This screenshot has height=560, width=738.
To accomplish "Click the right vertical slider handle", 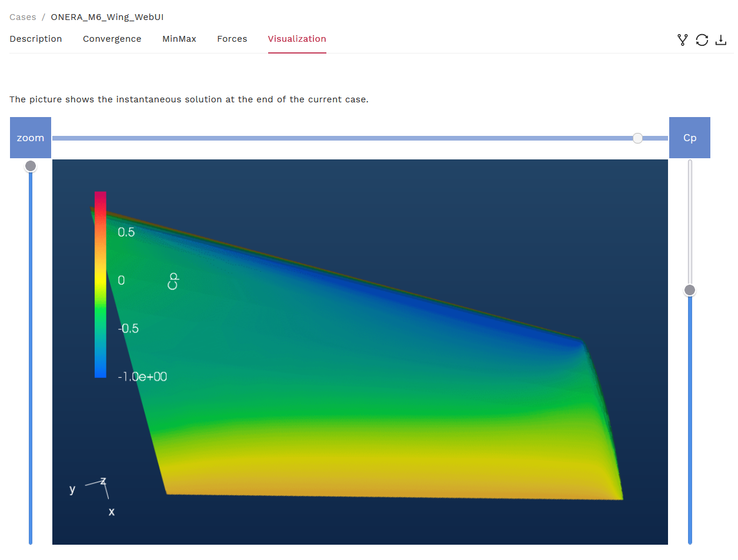I will click(690, 290).
